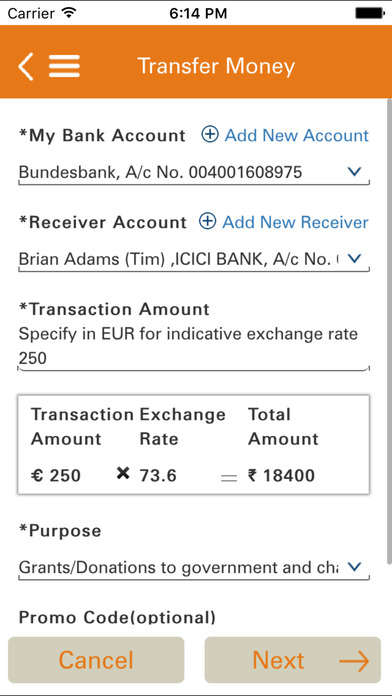Tap the Next button
The width and height of the screenshot is (392, 696).
[293, 660]
